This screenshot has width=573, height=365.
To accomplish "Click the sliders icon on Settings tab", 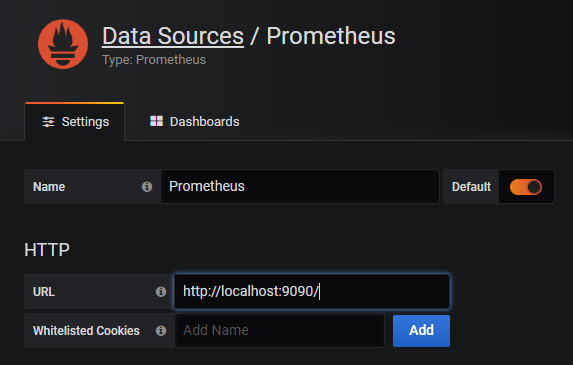I will click(48, 122).
